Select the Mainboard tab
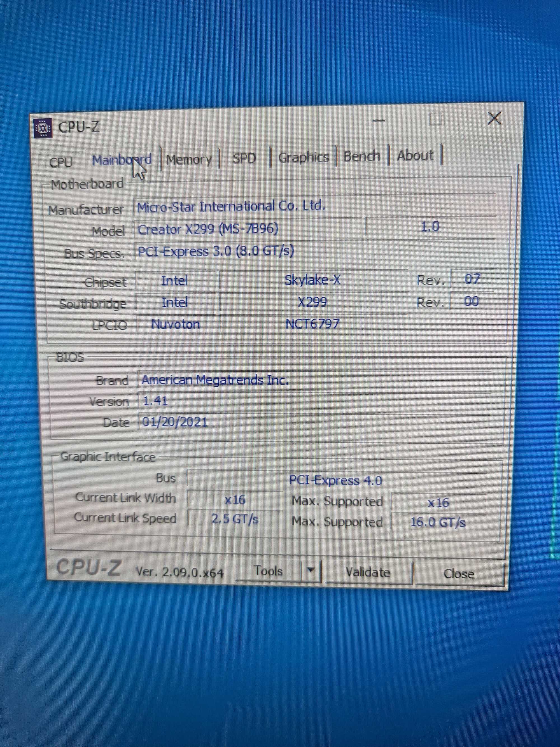Image resolution: width=560 pixels, height=747 pixels. (x=122, y=160)
